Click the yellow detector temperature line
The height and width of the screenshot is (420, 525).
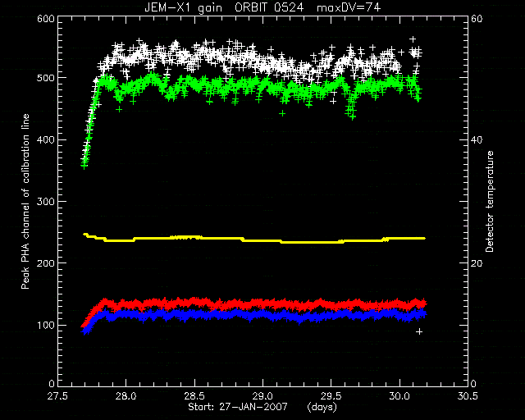pyautogui.click(x=254, y=240)
